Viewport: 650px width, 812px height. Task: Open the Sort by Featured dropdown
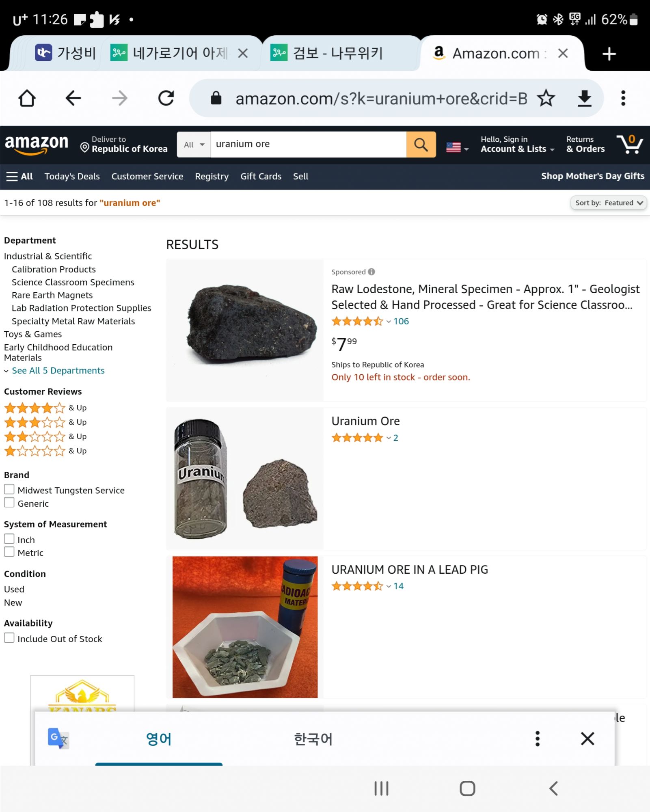pyautogui.click(x=608, y=203)
